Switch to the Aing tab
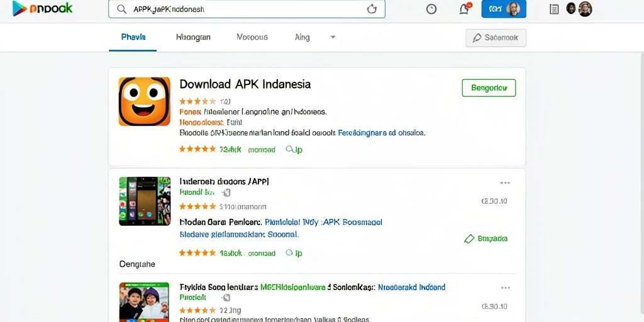This screenshot has height=322, width=644. 303,37
